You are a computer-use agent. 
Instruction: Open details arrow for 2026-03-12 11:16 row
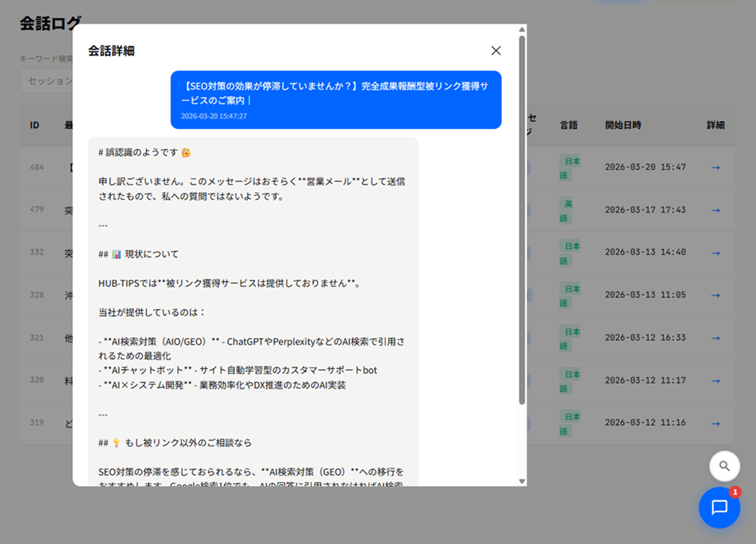(716, 423)
